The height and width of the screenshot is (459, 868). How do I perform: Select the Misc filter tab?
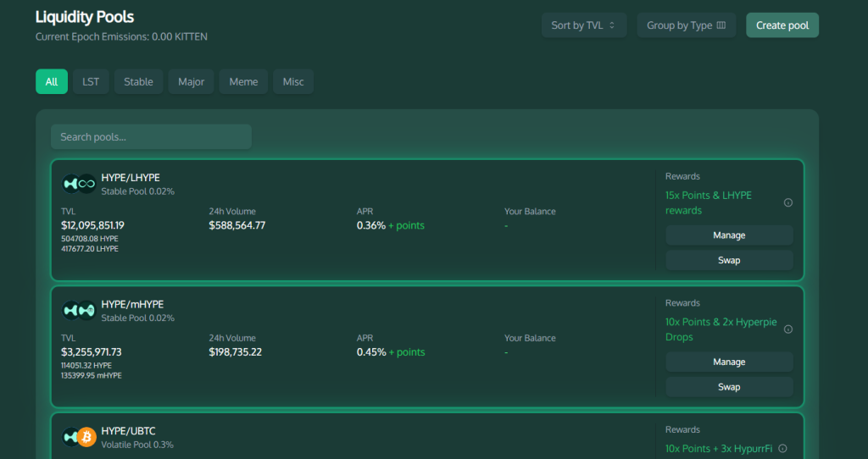tap(293, 82)
